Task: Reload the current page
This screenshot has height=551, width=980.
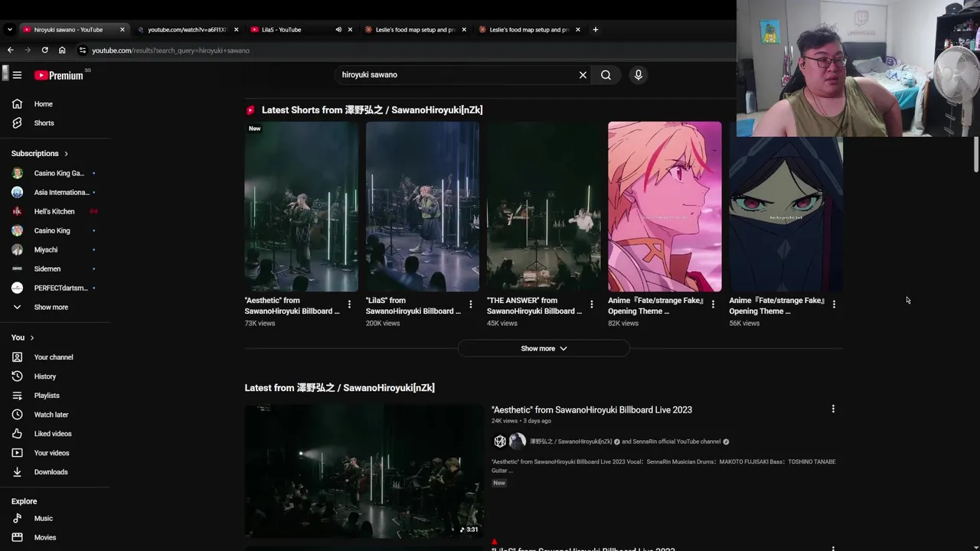Action: (44, 51)
